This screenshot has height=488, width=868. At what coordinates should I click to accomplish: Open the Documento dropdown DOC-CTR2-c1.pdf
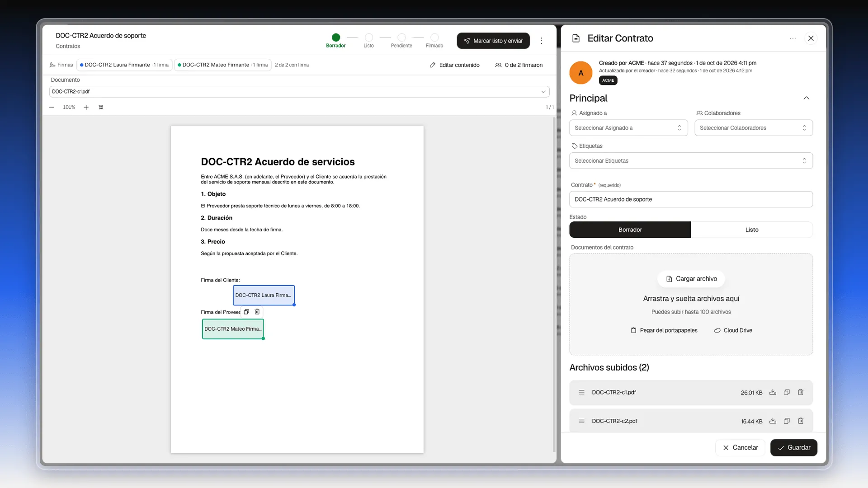tap(299, 91)
